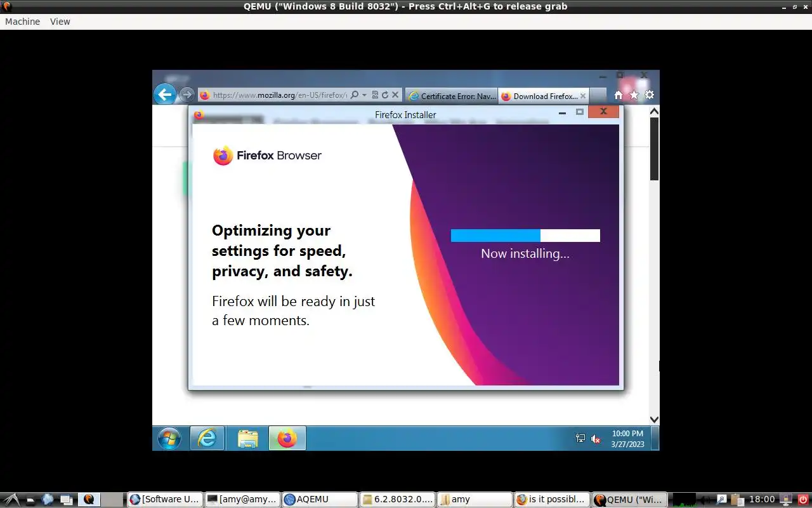The width and height of the screenshot is (812, 508).
Task: Switch to the Software U... host task
Action: tap(165, 500)
